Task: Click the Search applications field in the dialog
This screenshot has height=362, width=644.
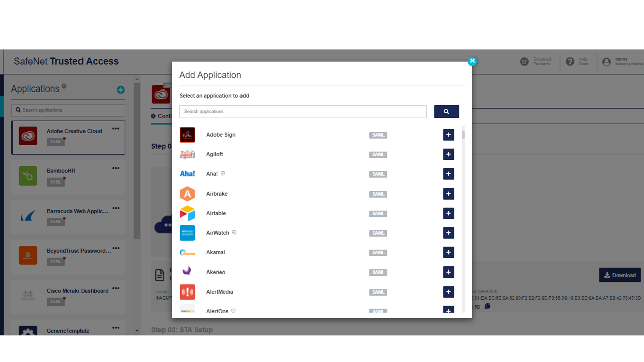Action: pyautogui.click(x=302, y=111)
